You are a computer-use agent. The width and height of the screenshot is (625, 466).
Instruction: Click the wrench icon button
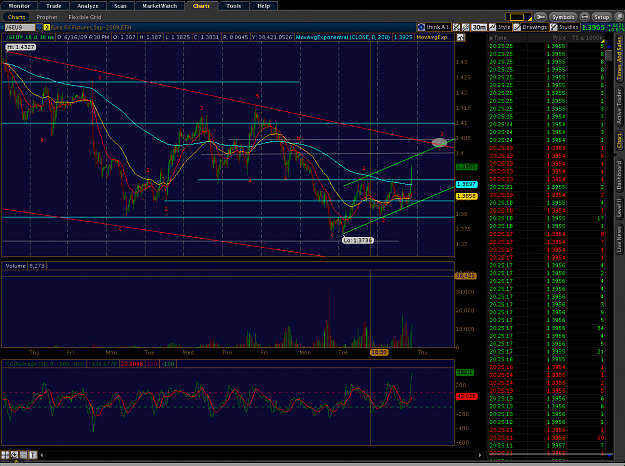pos(540,17)
